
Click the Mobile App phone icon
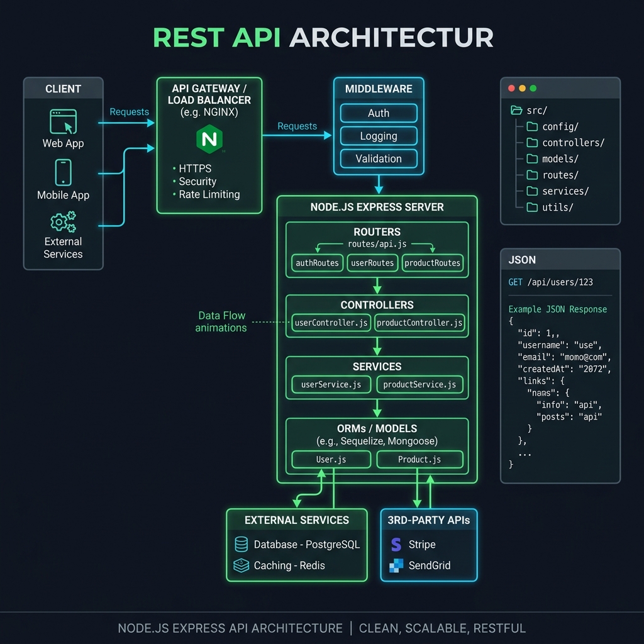point(64,172)
